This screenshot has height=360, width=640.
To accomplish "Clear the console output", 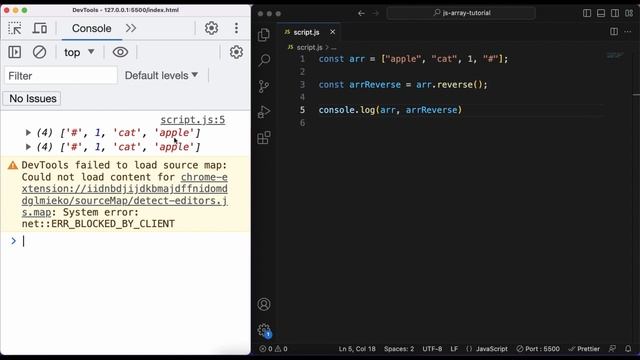I will (40, 52).
